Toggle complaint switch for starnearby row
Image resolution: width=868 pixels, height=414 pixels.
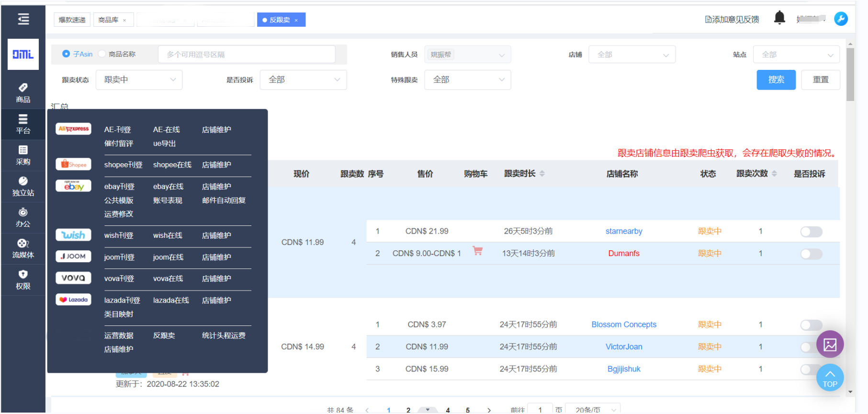(811, 232)
